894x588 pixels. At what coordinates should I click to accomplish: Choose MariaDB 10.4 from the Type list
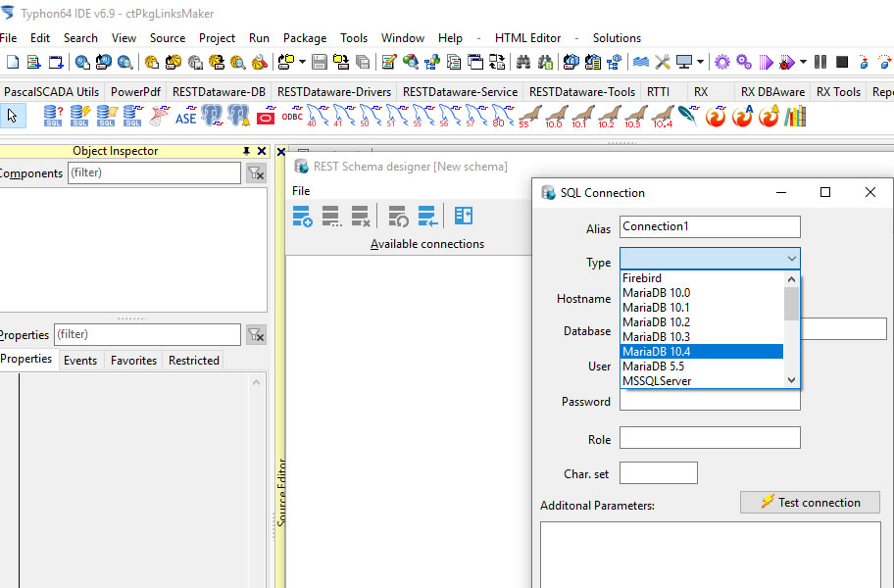[x=701, y=352]
